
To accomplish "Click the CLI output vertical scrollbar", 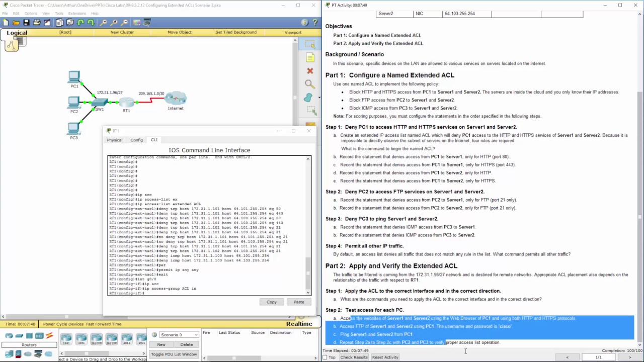I will (308, 225).
